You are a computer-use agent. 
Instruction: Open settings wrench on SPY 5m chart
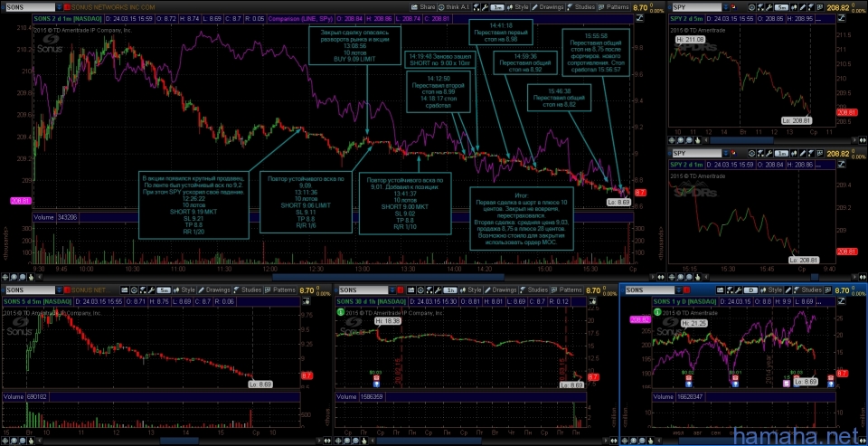click(769, 7)
